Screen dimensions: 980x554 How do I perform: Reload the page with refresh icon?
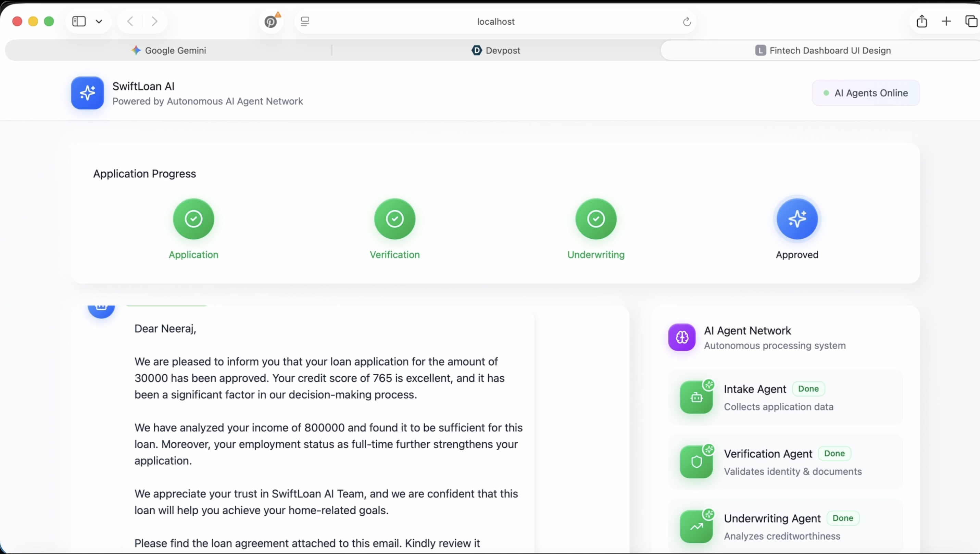687,22
